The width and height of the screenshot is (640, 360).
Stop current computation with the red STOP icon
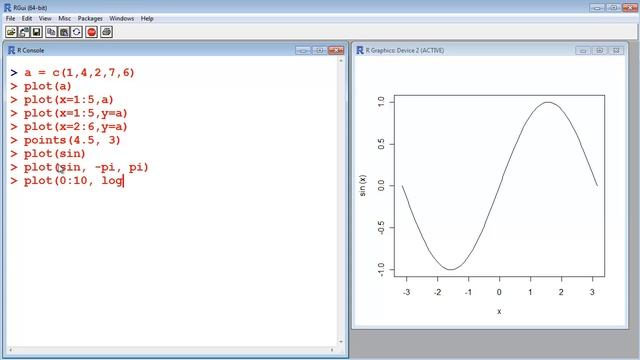point(91,32)
